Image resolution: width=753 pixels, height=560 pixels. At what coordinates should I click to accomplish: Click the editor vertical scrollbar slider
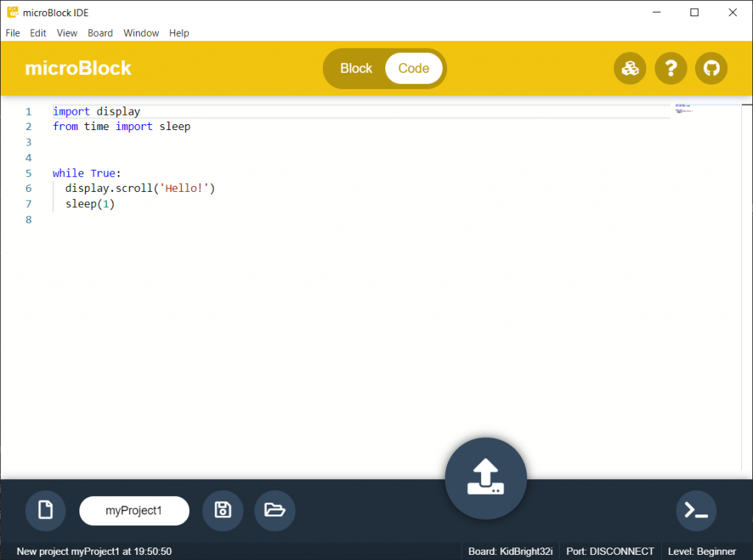point(747,287)
